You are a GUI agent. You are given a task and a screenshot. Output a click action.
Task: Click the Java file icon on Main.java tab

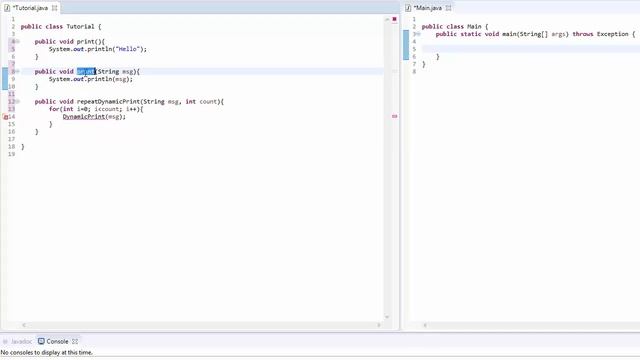[408, 8]
